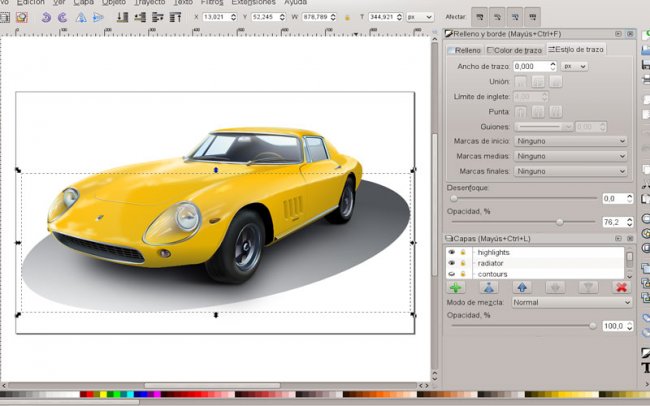The image size is (650, 406).
Task: Switch to the Relleno tab
Action: (x=465, y=50)
